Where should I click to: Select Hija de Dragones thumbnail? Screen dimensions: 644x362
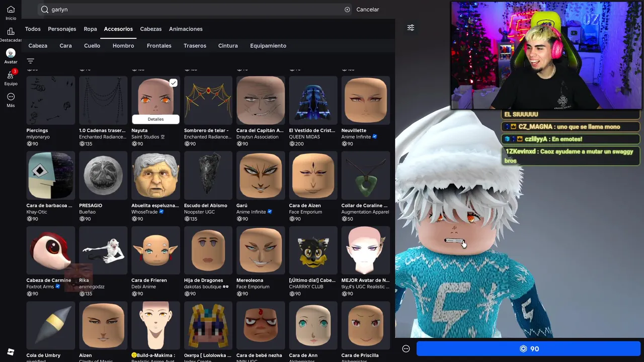pos(208,250)
